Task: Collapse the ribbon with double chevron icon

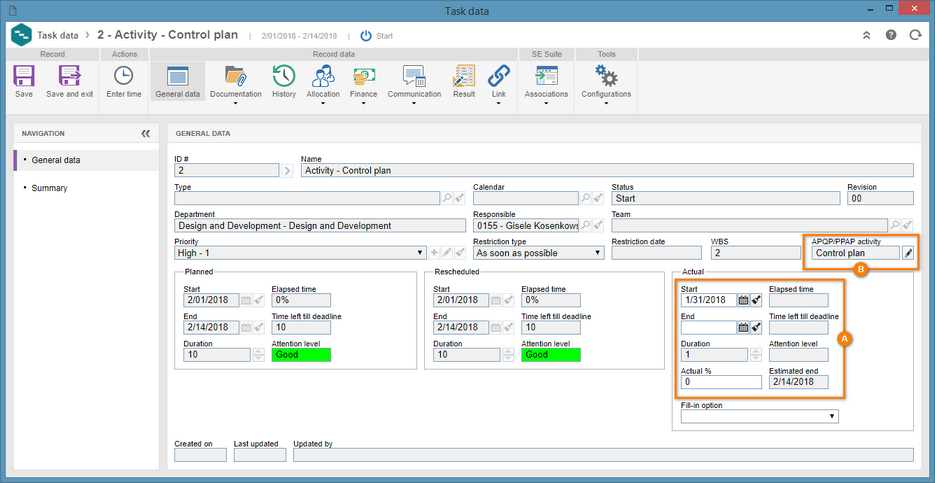Action: point(866,35)
